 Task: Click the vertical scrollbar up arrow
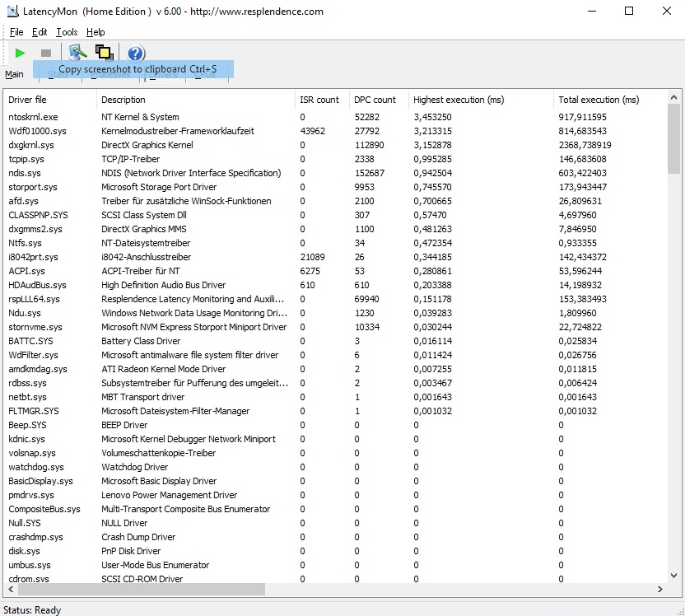673,97
